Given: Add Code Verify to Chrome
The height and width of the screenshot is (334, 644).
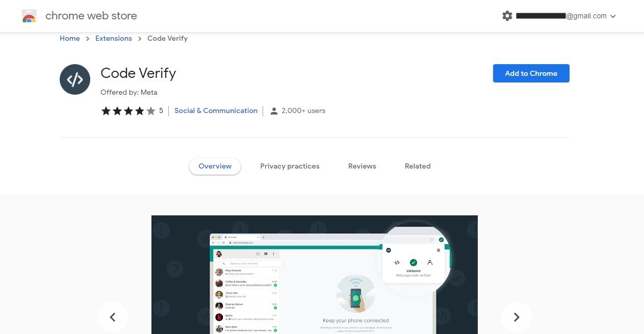Looking at the screenshot, I should point(531,73).
